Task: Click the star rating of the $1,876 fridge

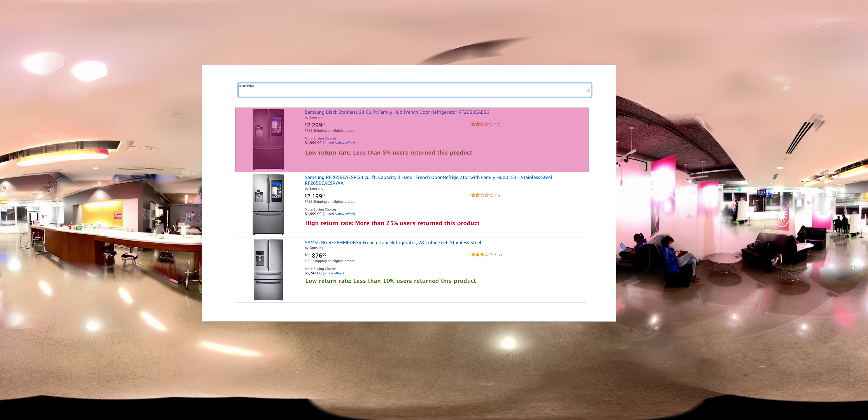Action: 482,255
